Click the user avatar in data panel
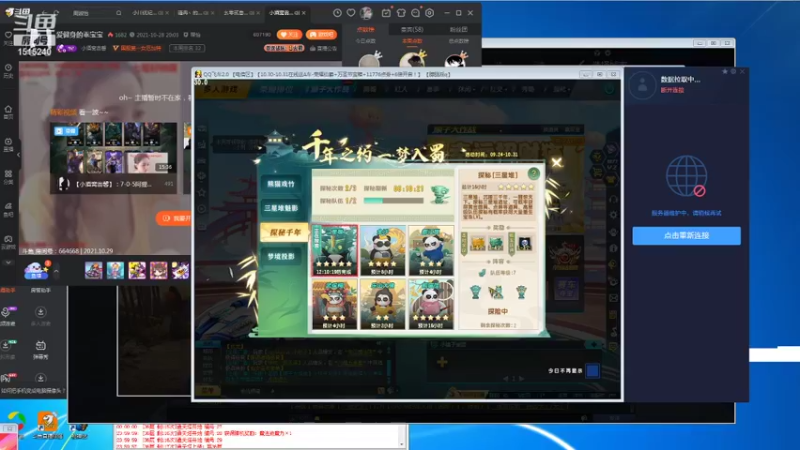This screenshot has height=450, width=800. (x=642, y=85)
